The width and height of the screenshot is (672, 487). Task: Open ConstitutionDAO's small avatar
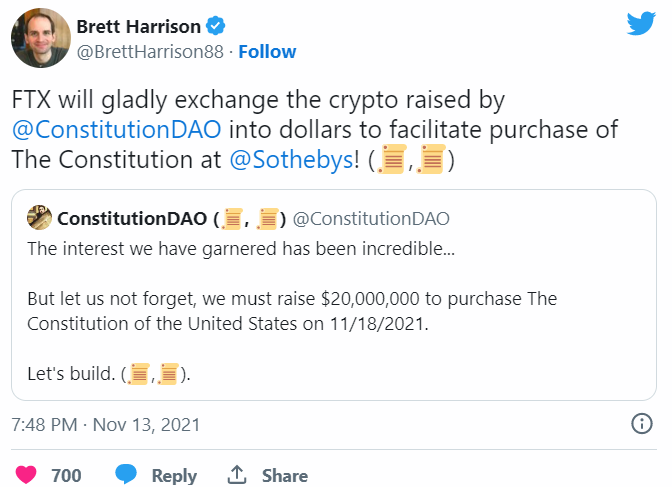click(39, 218)
